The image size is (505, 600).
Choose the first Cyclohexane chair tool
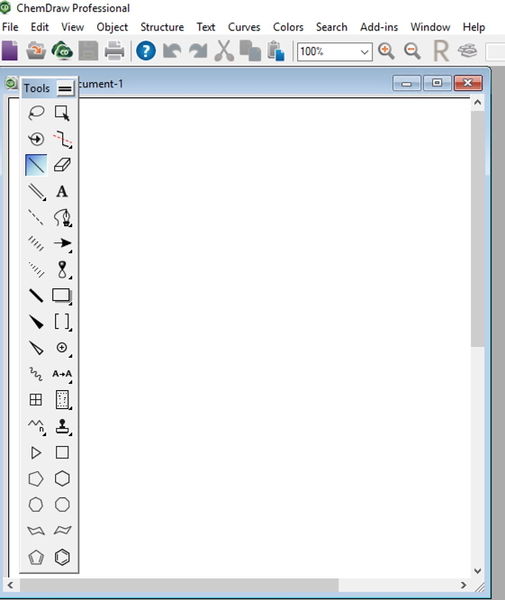[x=36, y=531]
